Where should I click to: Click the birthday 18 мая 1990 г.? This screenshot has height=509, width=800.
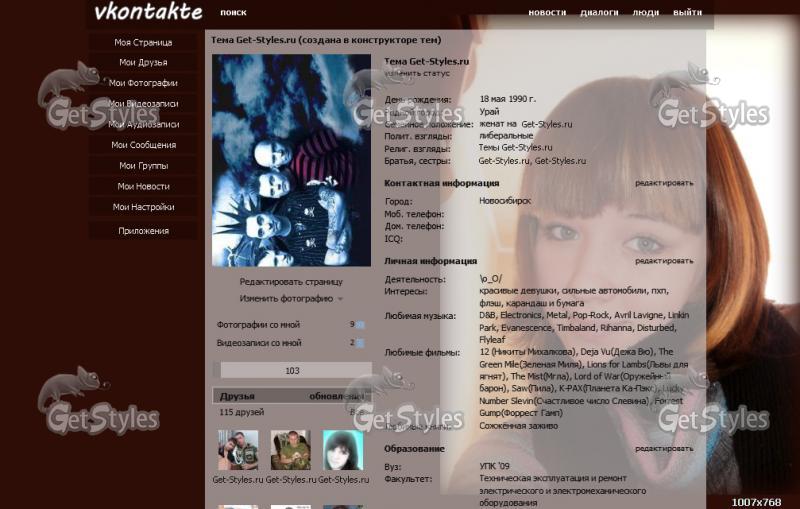point(508,99)
